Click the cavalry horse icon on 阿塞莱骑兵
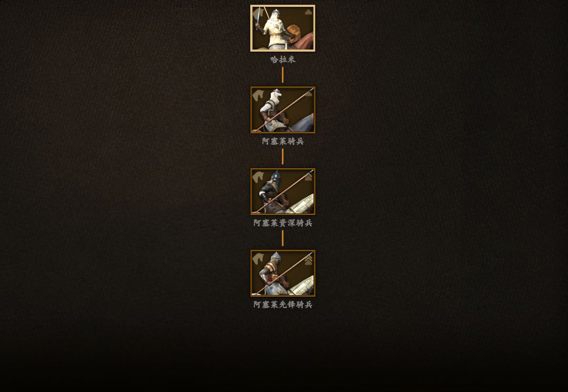The width and height of the screenshot is (568, 392). [x=258, y=96]
